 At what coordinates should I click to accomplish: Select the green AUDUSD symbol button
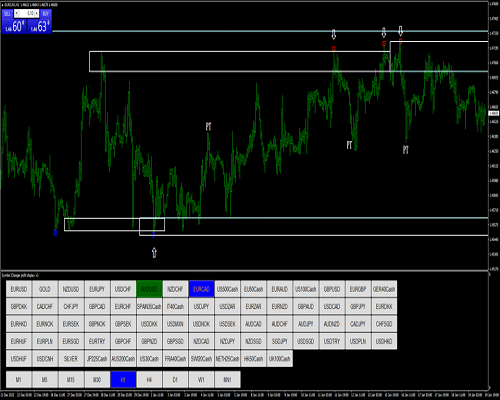(x=149, y=289)
